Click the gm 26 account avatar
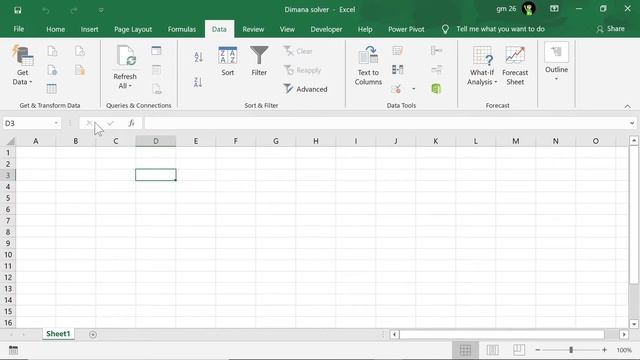This screenshot has height=360, width=640. (x=529, y=9)
